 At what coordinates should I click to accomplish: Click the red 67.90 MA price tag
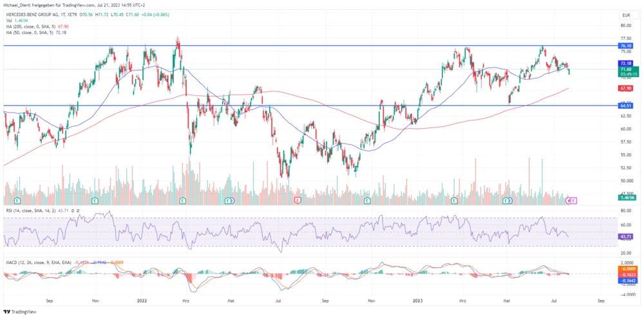tap(624, 88)
